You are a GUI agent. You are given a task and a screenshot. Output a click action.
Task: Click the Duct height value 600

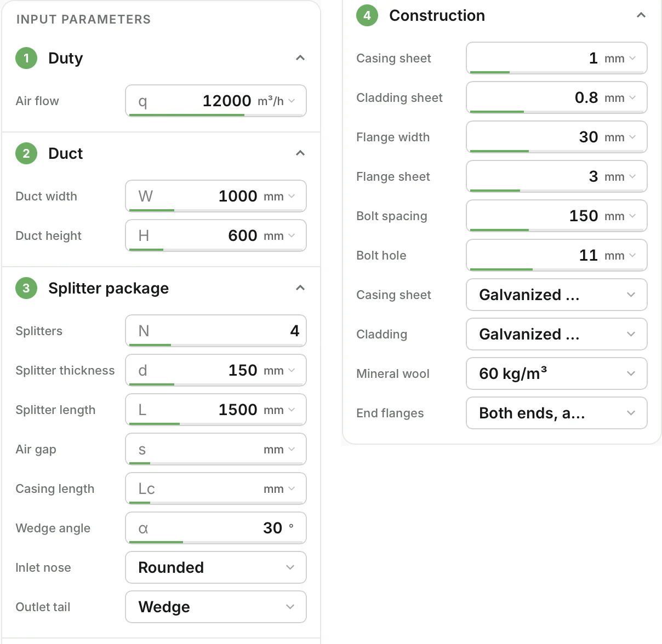click(243, 235)
